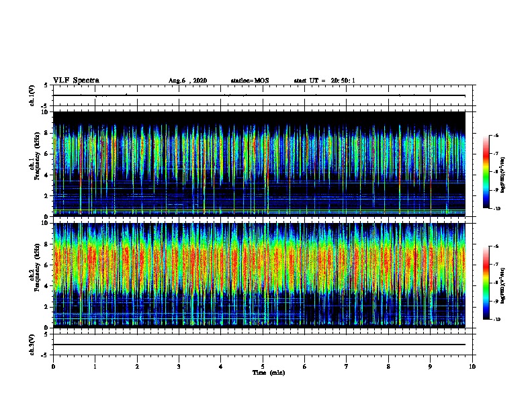The width and height of the screenshot is (532, 411).
Task: Click the "ch.3(V)" axis label of the bottom waveform
Action: 32,345
